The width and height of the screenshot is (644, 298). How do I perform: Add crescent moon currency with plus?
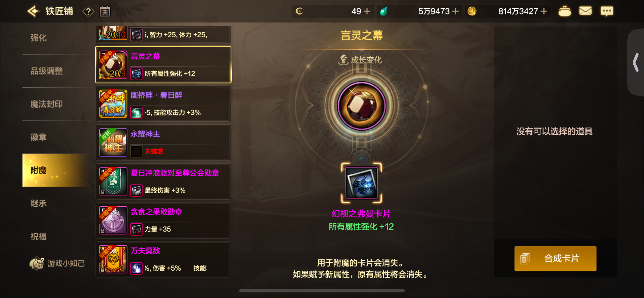click(x=367, y=11)
